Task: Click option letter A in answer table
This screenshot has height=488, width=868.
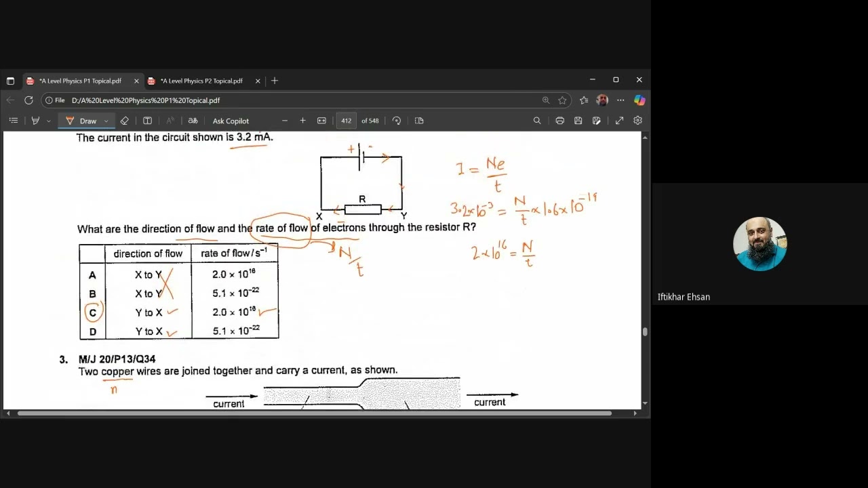Action: click(x=92, y=275)
